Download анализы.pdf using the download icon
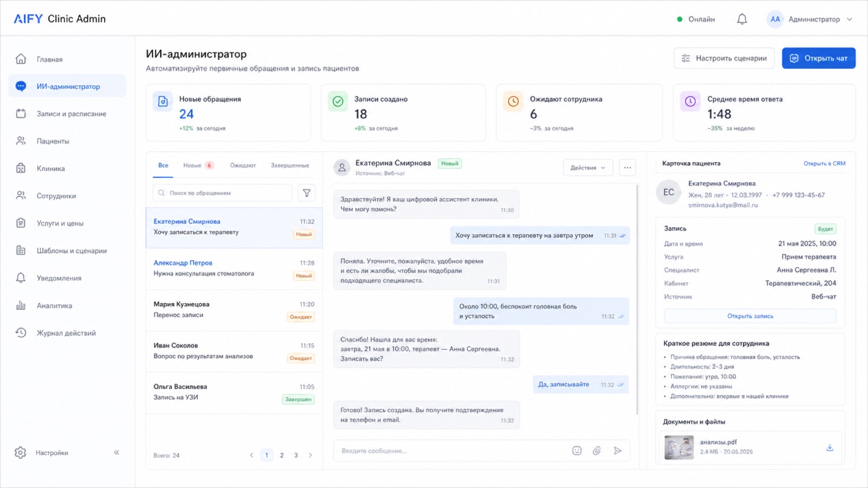868x488 pixels. 829,447
